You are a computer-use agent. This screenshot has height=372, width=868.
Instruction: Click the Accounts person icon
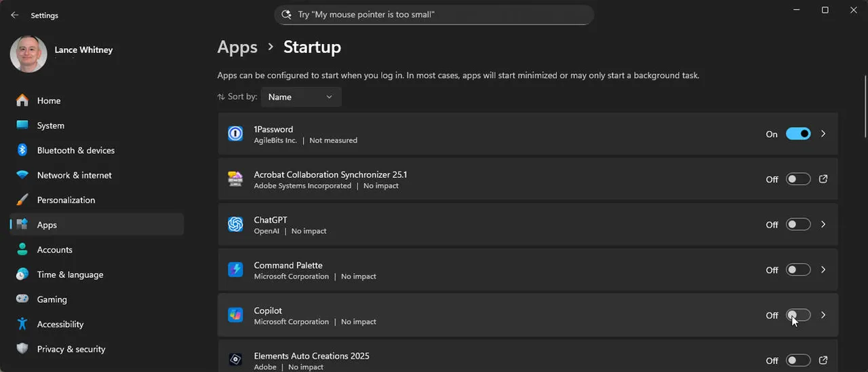pos(22,250)
